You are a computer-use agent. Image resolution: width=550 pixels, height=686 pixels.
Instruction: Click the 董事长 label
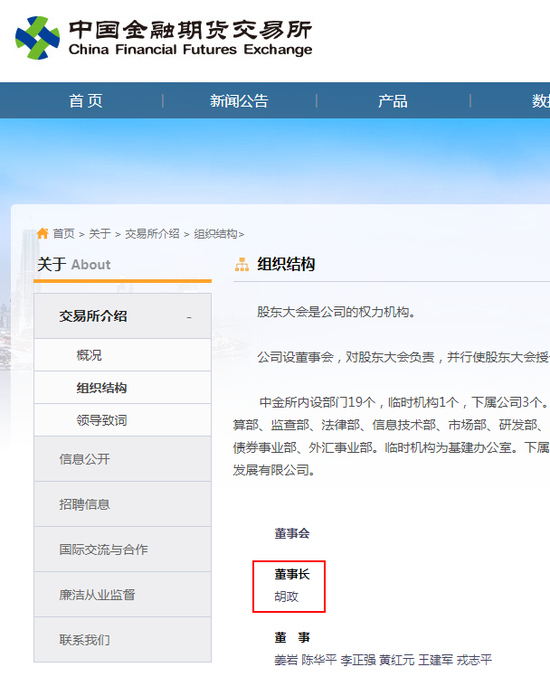click(292, 574)
